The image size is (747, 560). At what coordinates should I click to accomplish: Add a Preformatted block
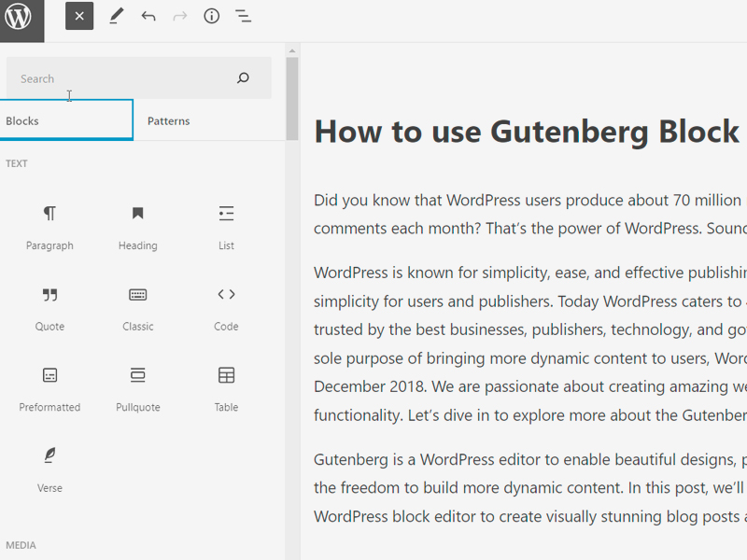[49, 388]
